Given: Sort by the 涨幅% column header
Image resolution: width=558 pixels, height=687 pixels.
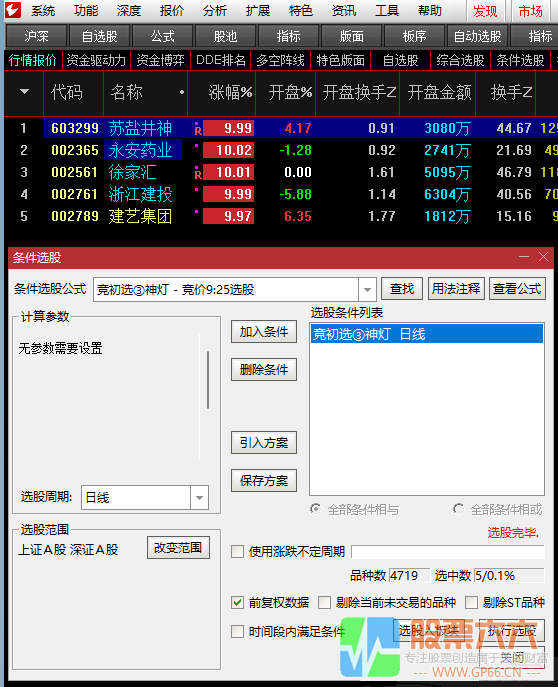Looking at the screenshot, I should pyautogui.click(x=230, y=92).
